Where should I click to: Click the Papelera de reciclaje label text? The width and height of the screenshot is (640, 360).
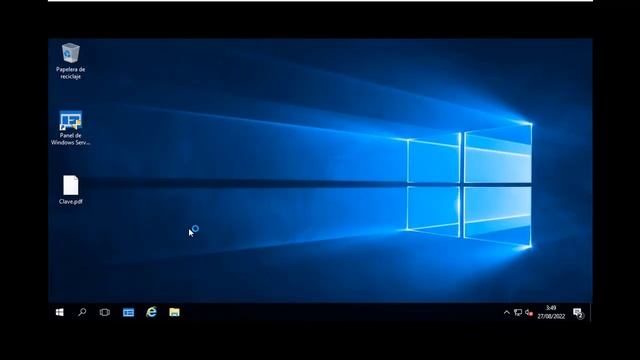pos(71,73)
